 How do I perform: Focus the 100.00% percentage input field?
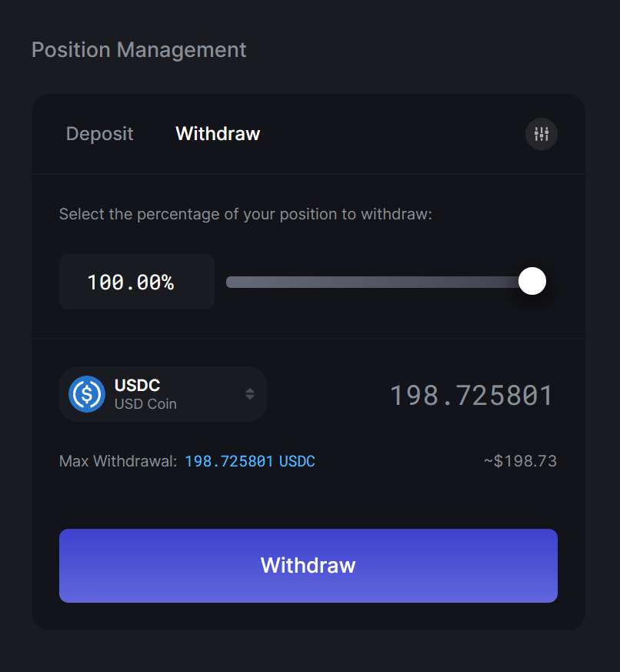pos(136,283)
